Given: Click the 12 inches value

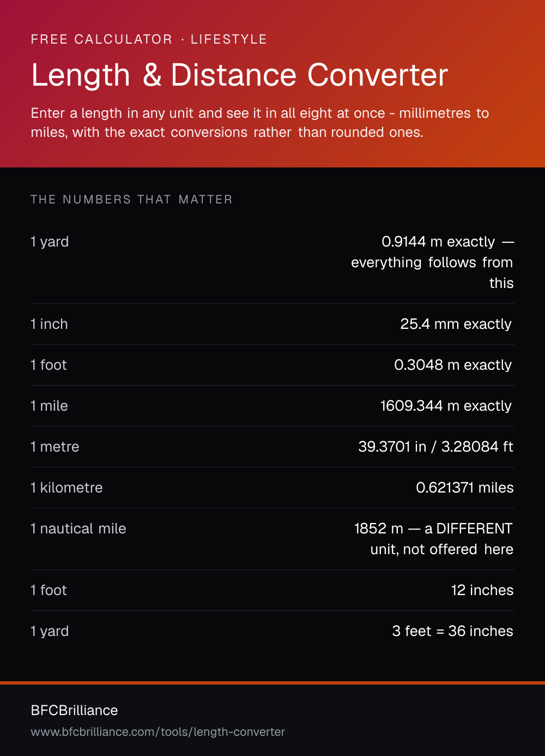Looking at the screenshot, I should pyautogui.click(x=482, y=590).
